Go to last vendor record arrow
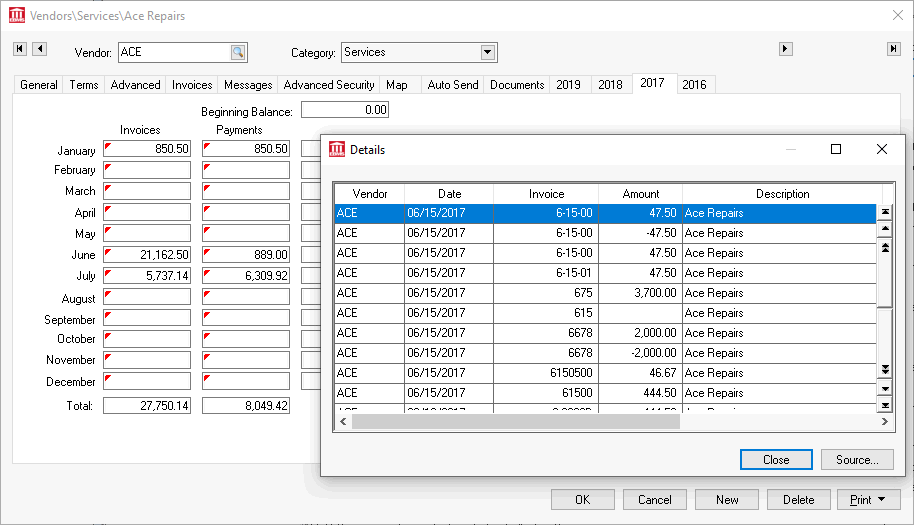Viewport: 914px width, 525px height. pos(894,49)
